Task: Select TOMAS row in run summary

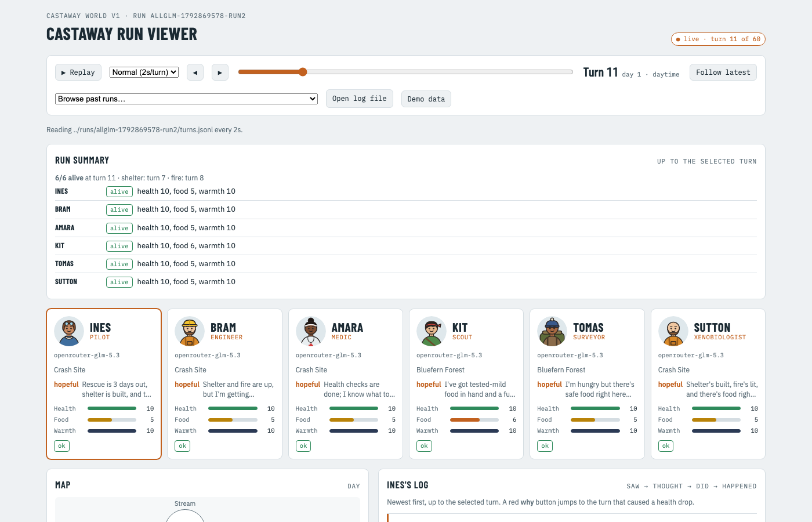Action: (406, 264)
